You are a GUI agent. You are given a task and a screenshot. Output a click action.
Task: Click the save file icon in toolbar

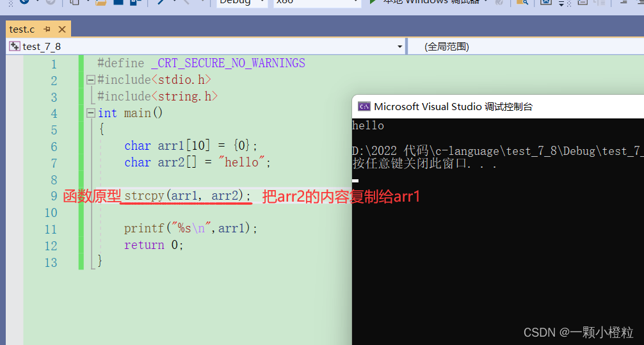(118, 3)
